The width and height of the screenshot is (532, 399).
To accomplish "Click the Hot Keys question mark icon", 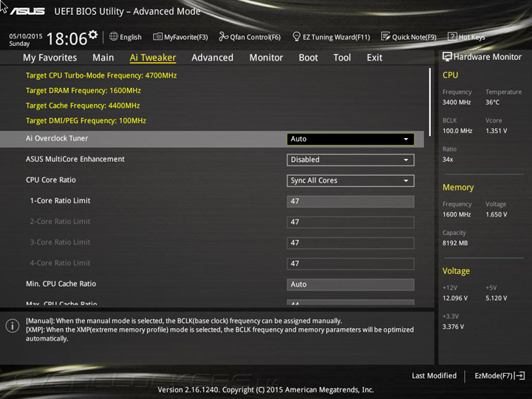I will [452, 36].
